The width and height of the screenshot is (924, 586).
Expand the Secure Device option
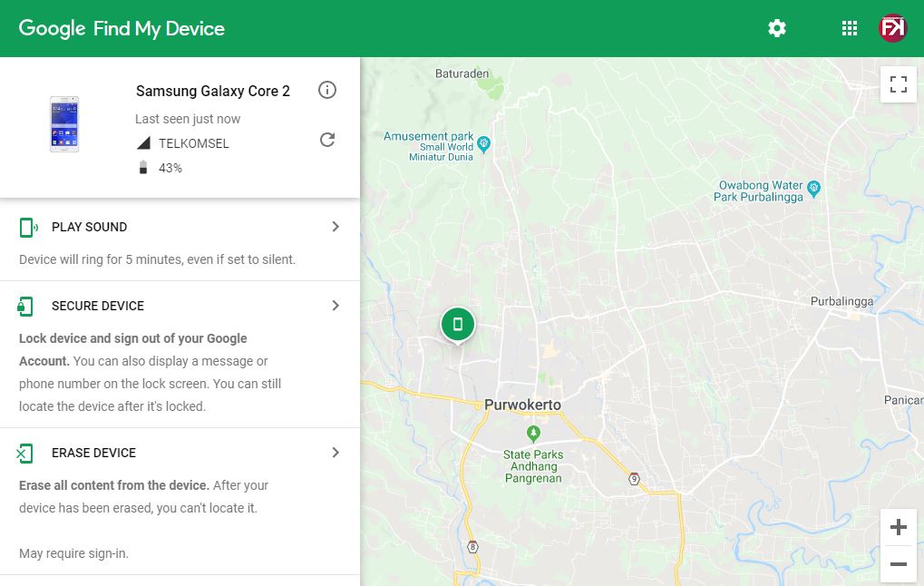coord(336,306)
